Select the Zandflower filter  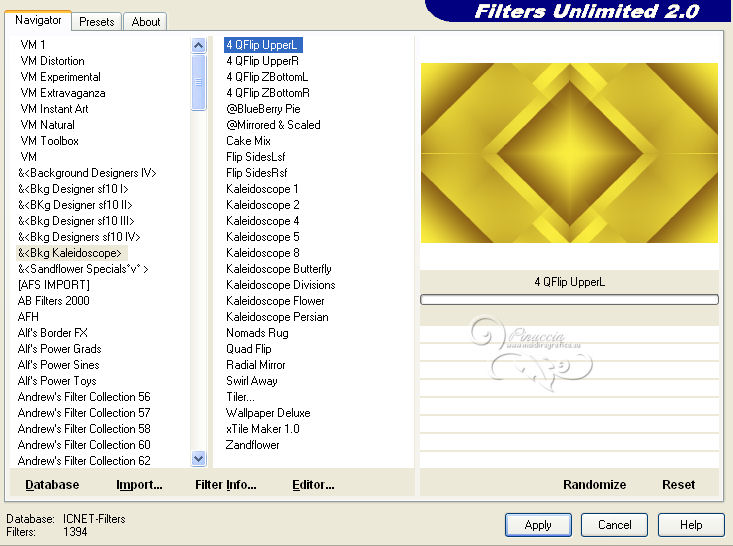click(252, 445)
